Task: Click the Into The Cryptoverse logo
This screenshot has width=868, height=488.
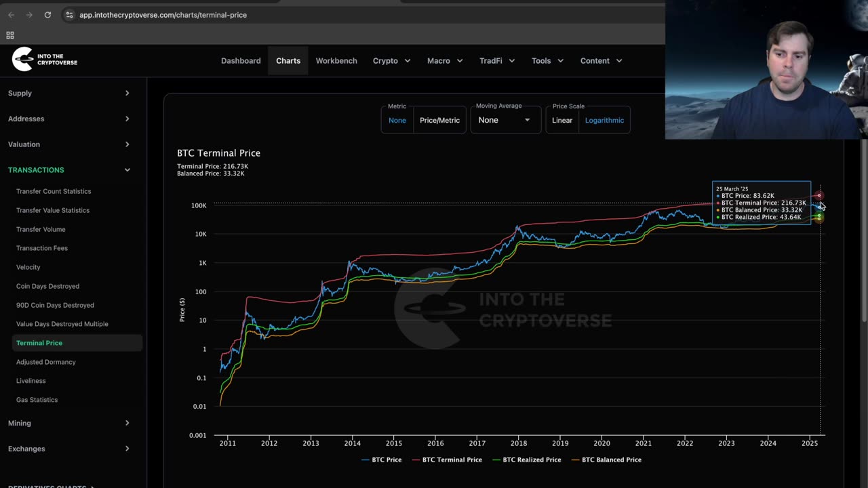Action: 45,60
